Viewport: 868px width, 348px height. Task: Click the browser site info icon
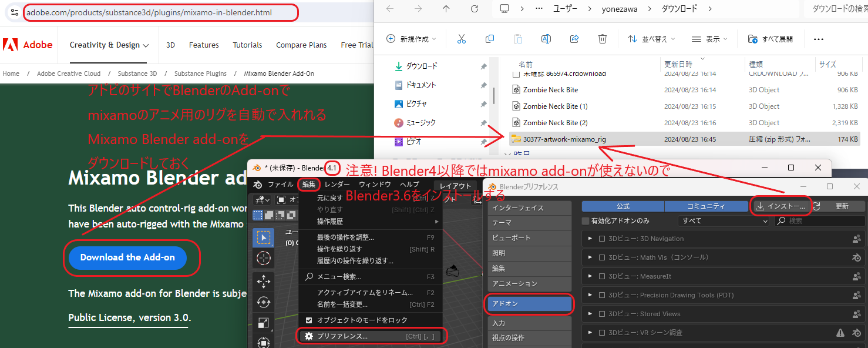(15, 12)
